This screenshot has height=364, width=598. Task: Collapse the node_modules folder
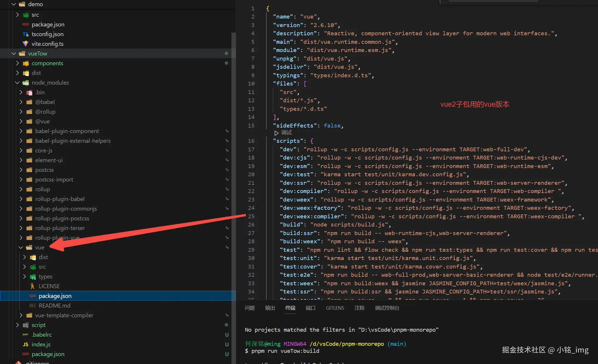(x=17, y=83)
